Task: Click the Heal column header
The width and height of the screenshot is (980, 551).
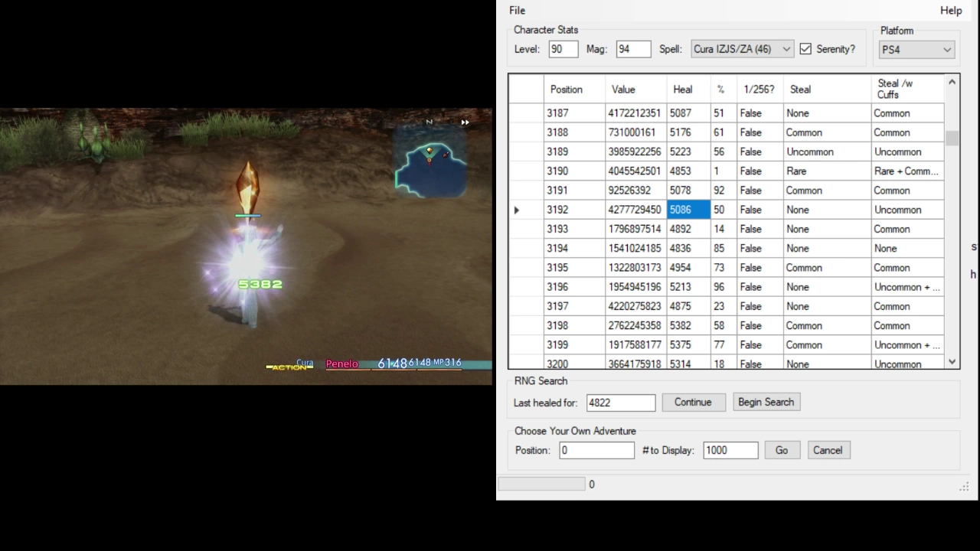Action: (x=688, y=89)
